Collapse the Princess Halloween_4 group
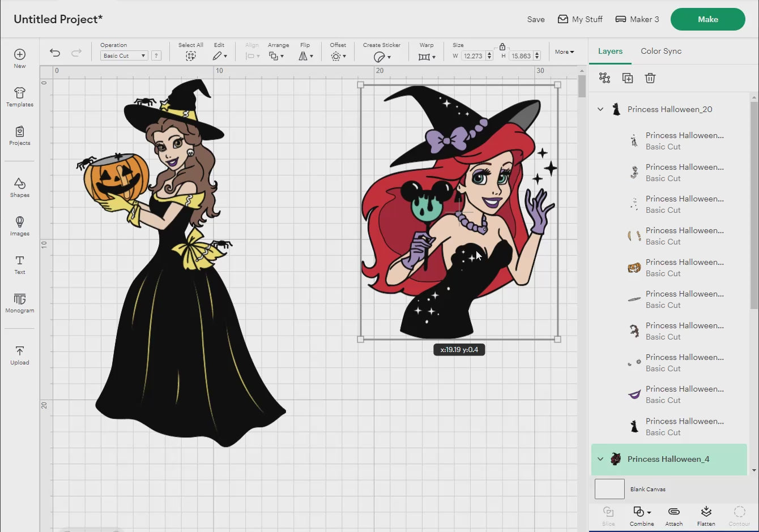 [x=600, y=459]
